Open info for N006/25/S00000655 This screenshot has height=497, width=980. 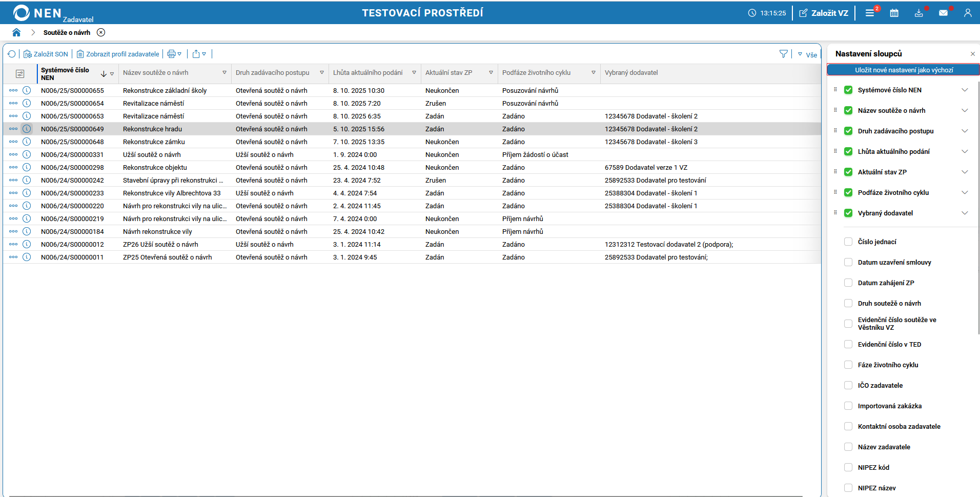pyautogui.click(x=27, y=90)
